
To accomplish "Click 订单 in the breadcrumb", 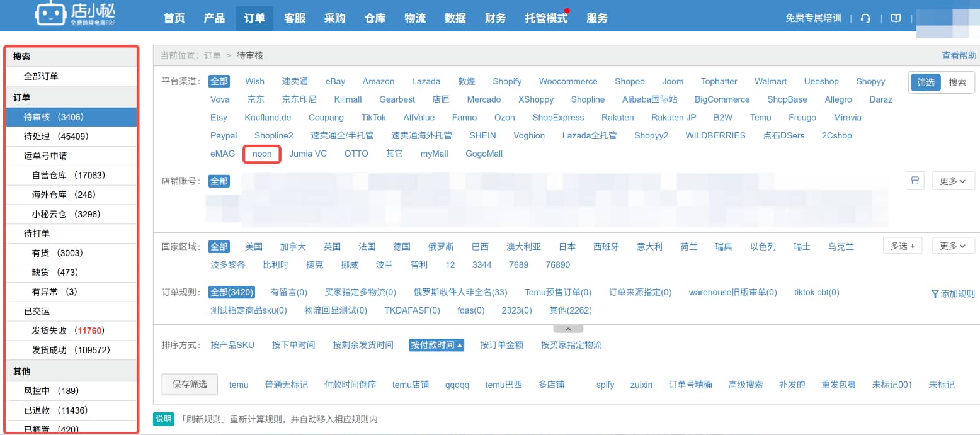I will (212, 55).
